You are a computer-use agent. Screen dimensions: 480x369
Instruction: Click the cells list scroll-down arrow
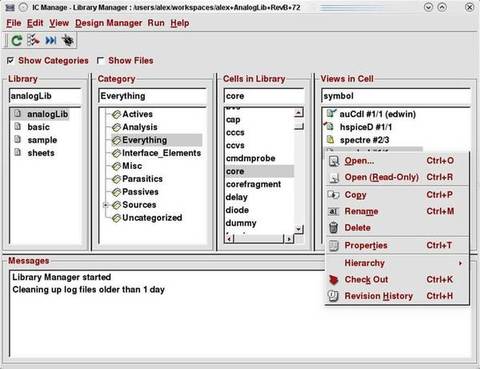(x=299, y=229)
